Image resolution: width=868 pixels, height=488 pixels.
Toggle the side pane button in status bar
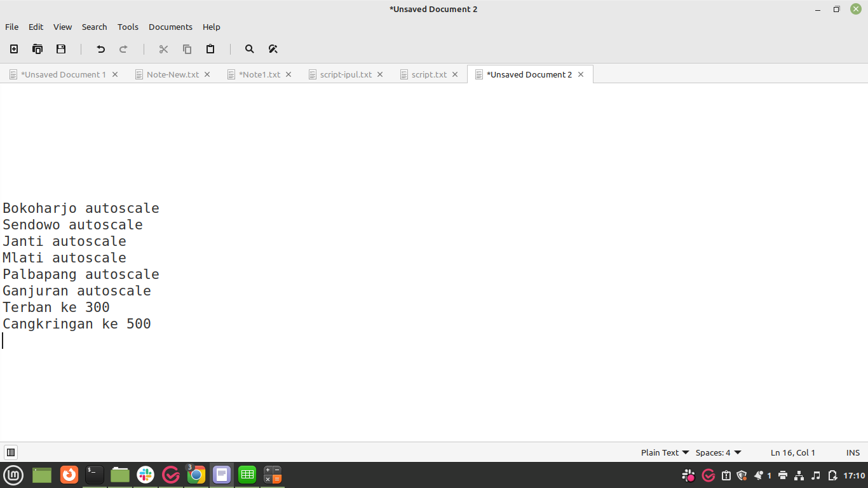[11, 452]
